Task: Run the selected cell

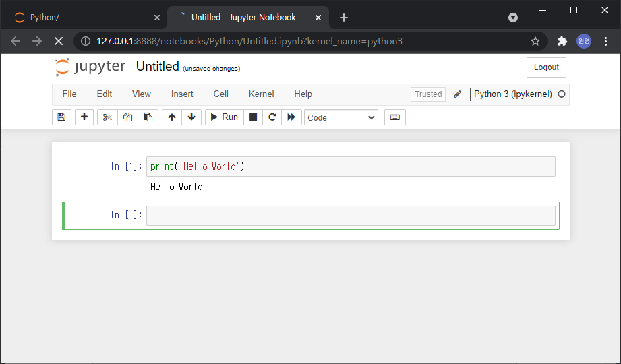Action: [x=224, y=117]
